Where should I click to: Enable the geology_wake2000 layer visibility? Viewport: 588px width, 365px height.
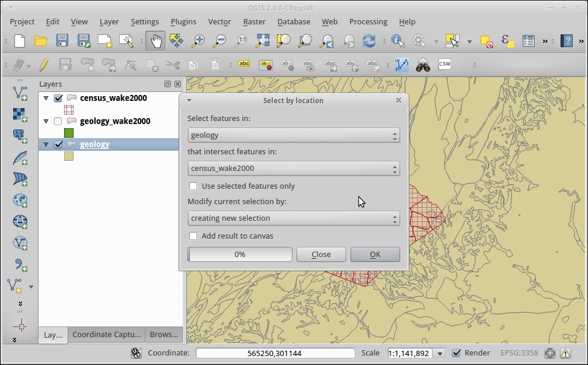pos(58,121)
